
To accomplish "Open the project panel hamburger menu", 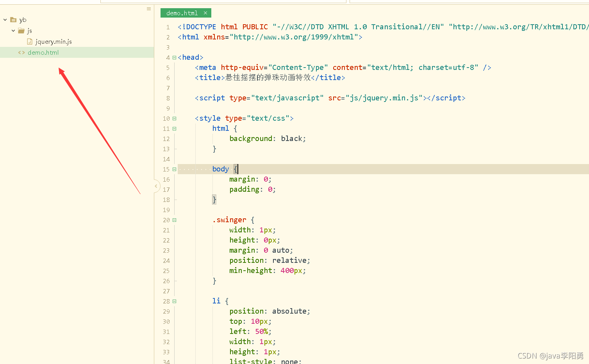I will (x=149, y=9).
